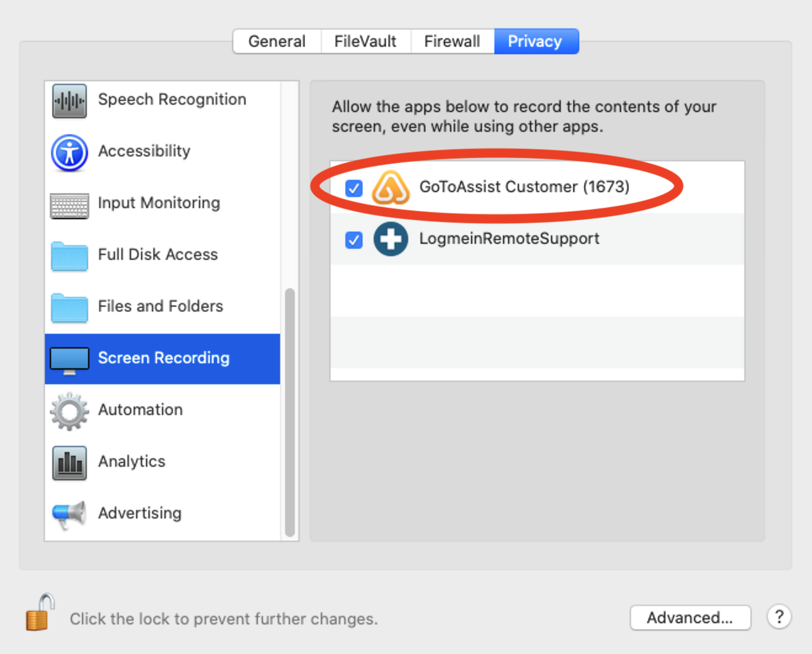The width and height of the screenshot is (812, 654).
Task: Click the Screen Recording monitor icon
Action: tap(69, 361)
